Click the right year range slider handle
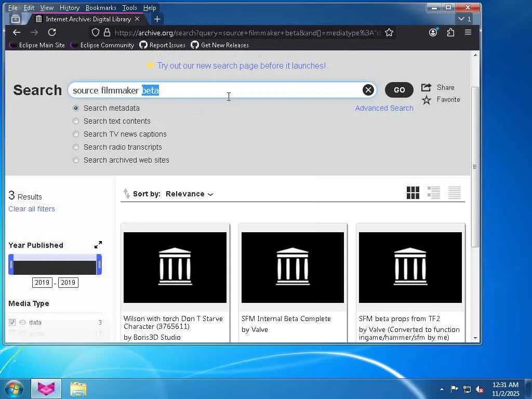 pos(99,264)
